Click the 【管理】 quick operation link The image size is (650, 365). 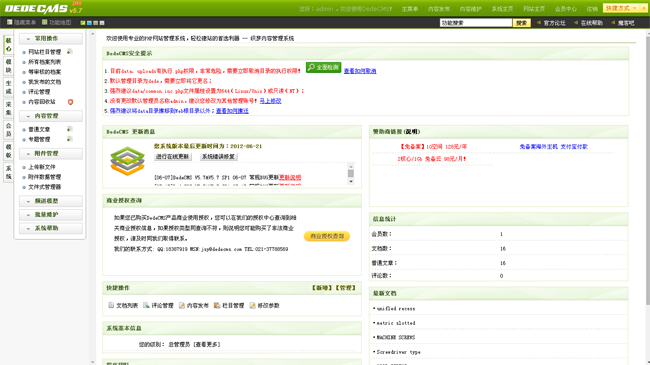click(x=345, y=288)
